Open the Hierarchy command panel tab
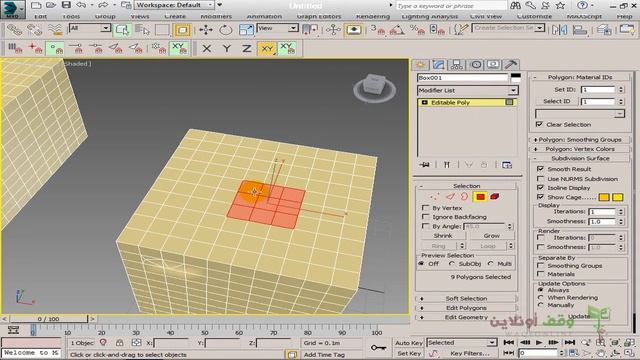Screen dimensions: 640x360 tap(457, 64)
